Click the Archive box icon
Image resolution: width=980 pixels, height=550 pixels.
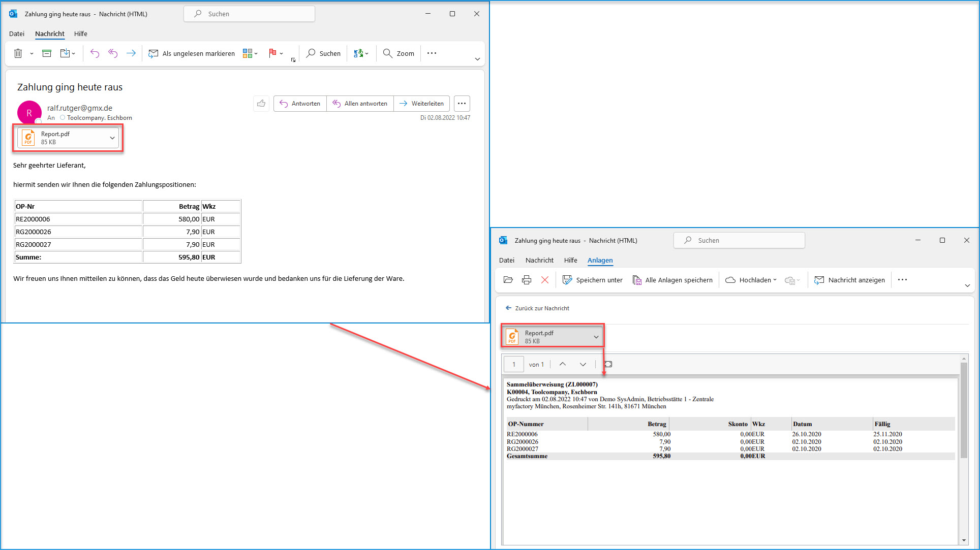coord(47,53)
